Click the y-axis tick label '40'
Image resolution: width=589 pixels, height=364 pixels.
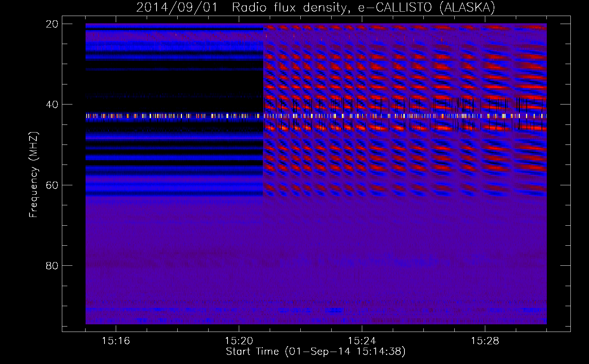point(52,104)
